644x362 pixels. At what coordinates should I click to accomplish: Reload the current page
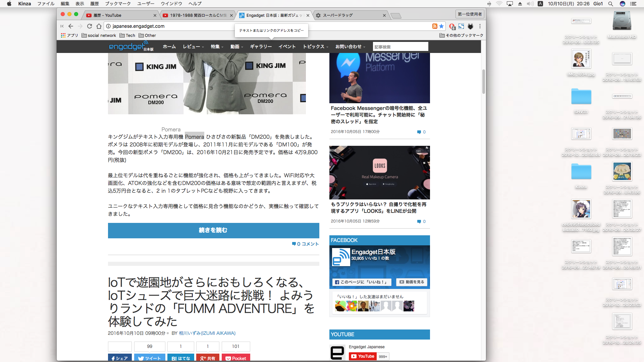coord(90,26)
